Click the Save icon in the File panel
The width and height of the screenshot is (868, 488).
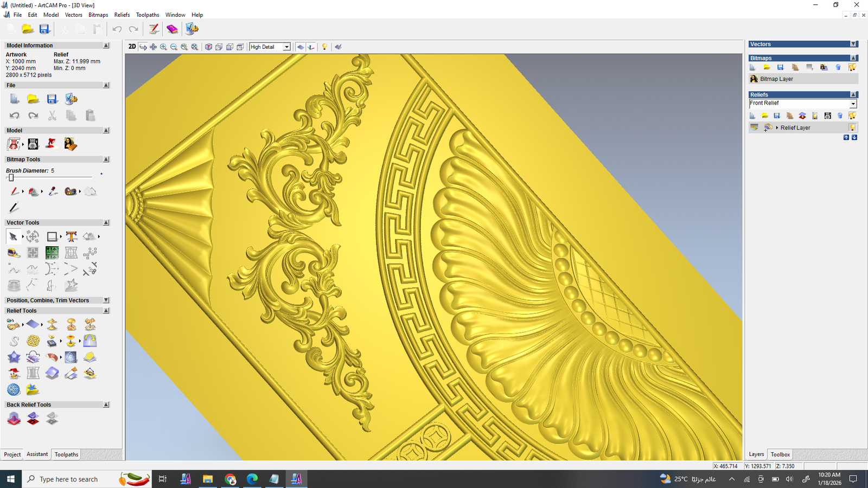pyautogui.click(x=52, y=99)
